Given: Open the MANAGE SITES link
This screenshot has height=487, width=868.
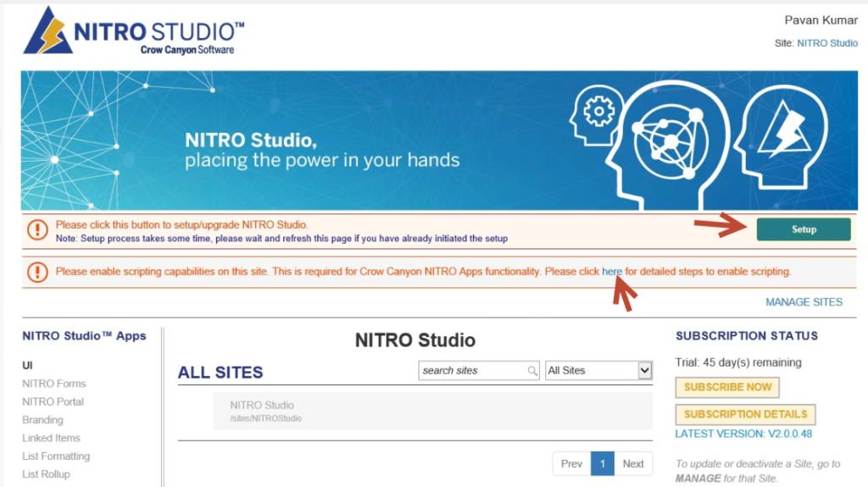Looking at the screenshot, I should pyautogui.click(x=804, y=302).
